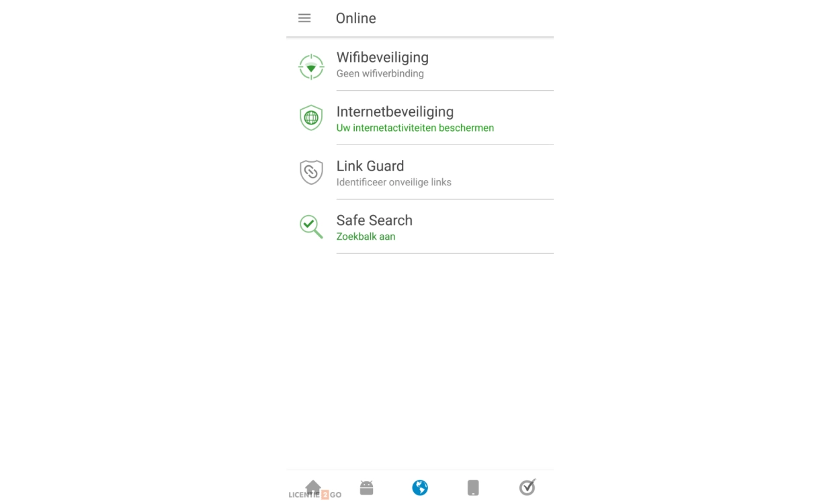Click the 'Zoekbalk aan' status text
Image resolution: width=840 pixels, height=504 pixels.
(366, 237)
